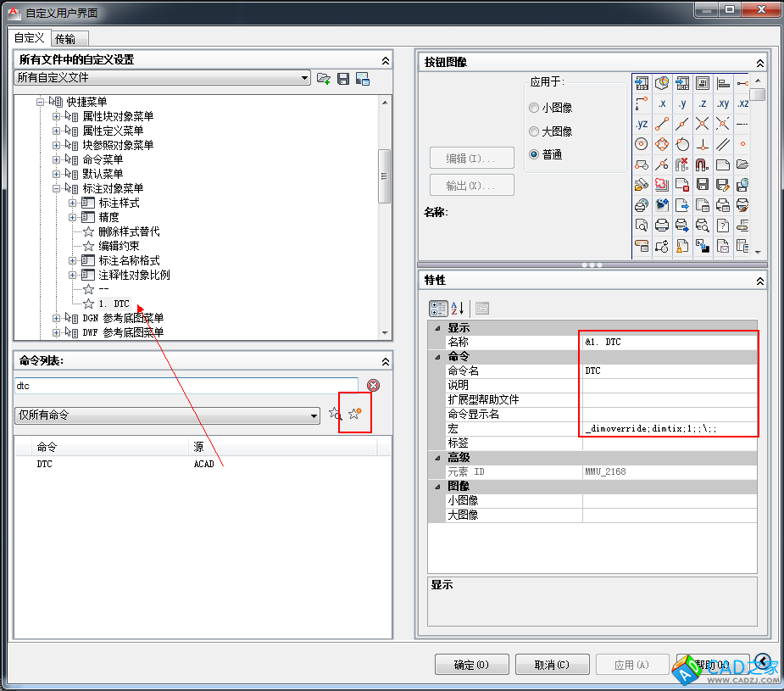The width and height of the screenshot is (784, 691).
Task: Open the 仅所有命令 filter dropdown
Action: (314, 415)
